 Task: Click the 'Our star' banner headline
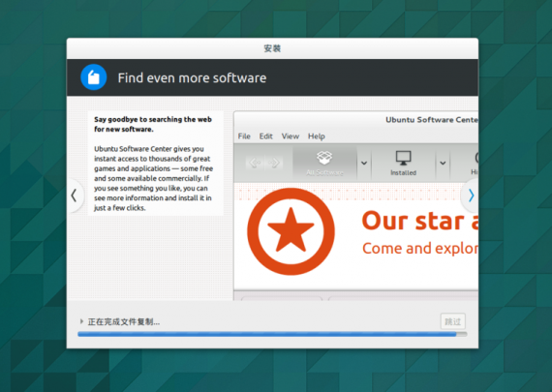click(420, 221)
